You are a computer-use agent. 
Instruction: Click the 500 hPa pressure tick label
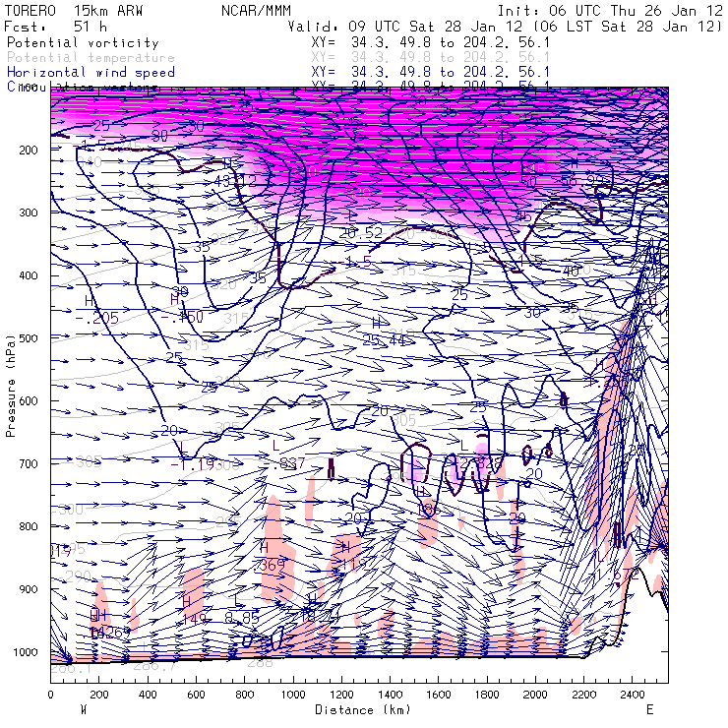coord(29,338)
